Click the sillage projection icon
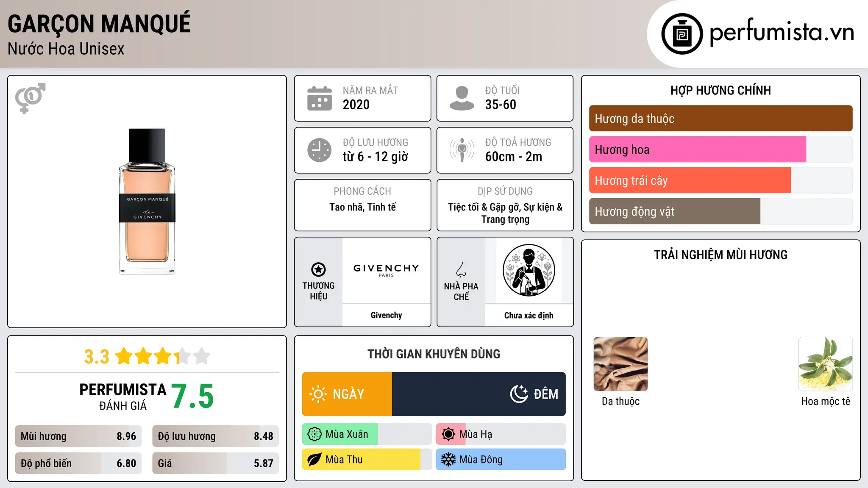 462,150
